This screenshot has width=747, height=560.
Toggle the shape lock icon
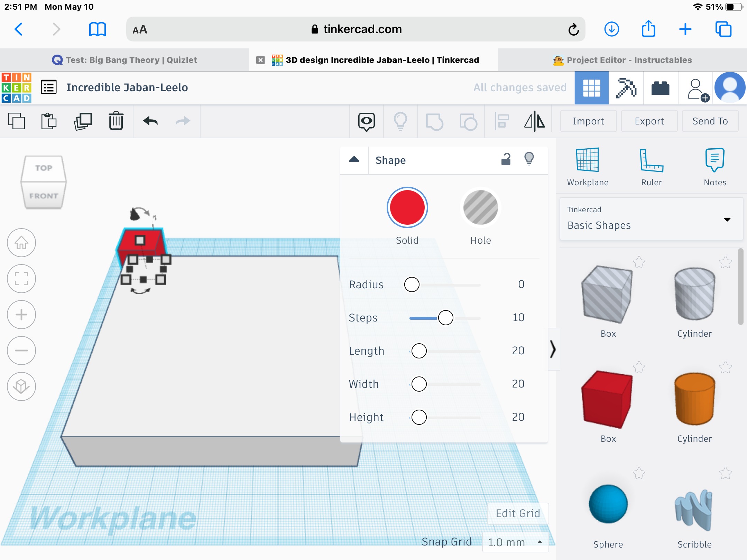click(x=506, y=160)
